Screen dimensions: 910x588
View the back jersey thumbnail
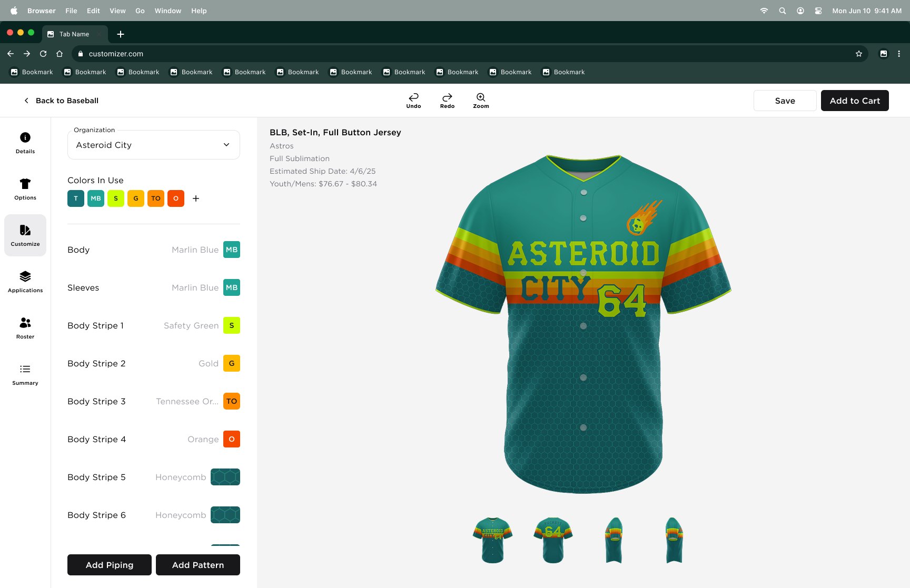coord(553,540)
